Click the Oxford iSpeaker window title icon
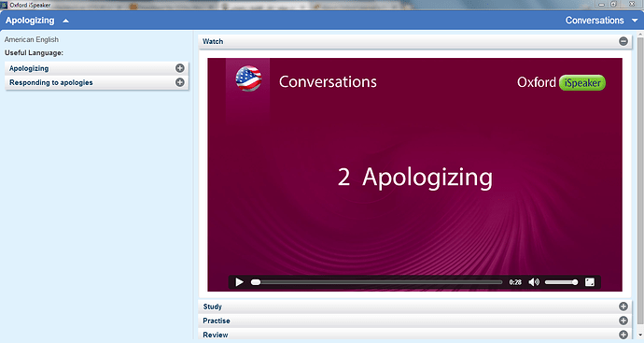This screenshot has width=644, height=343. click(x=4, y=6)
